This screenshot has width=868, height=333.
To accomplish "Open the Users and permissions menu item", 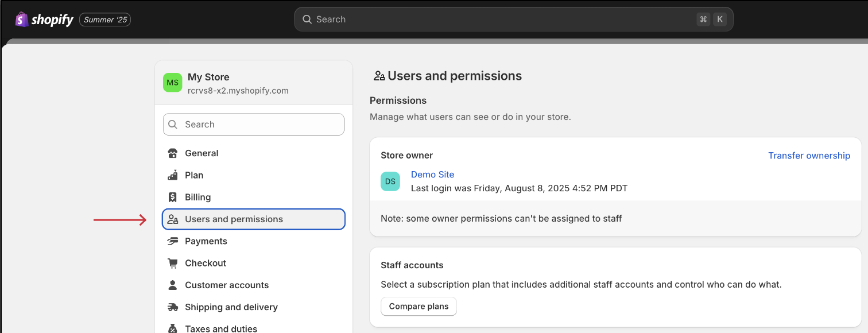I will (x=254, y=219).
